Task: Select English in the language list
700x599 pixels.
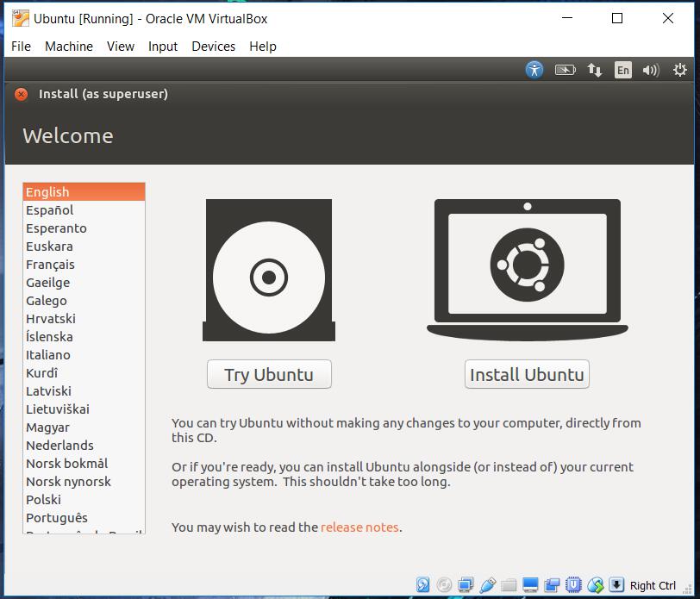Action: tap(84, 192)
